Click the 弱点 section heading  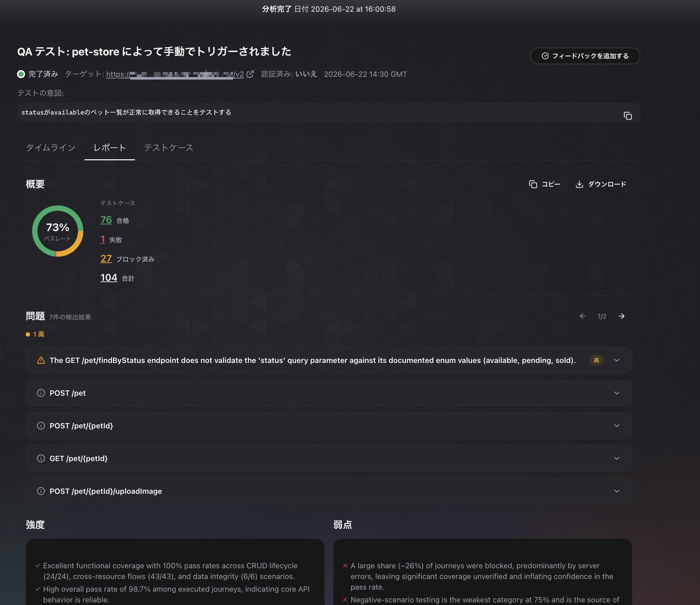pyautogui.click(x=343, y=525)
